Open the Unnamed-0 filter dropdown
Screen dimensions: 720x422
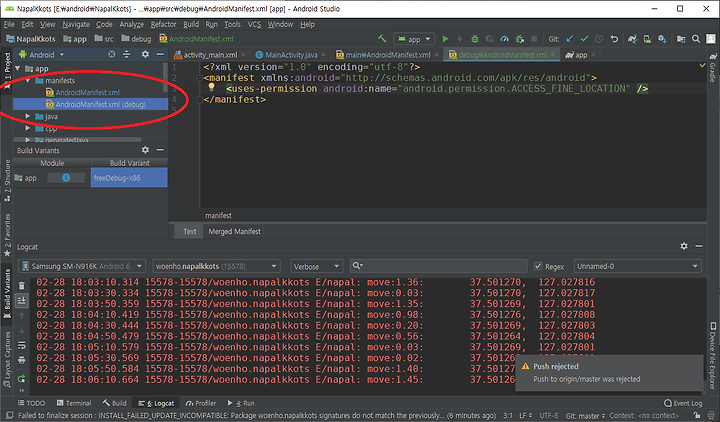[638, 266]
